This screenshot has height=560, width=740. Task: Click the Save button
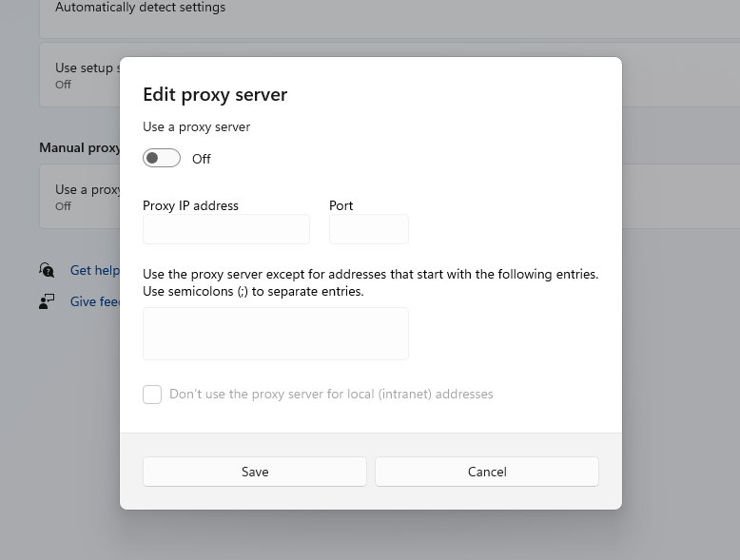pos(255,472)
